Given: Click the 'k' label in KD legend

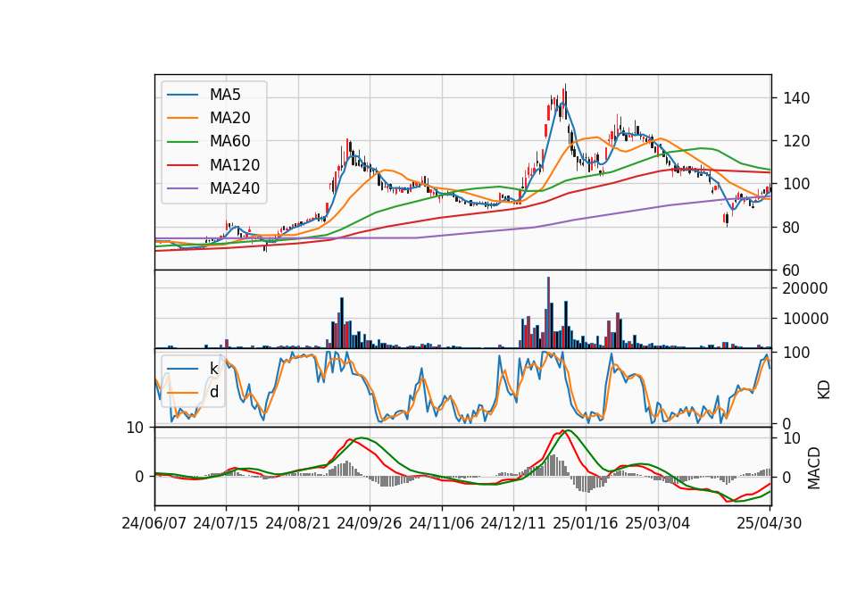Looking at the screenshot, I should [213, 369].
